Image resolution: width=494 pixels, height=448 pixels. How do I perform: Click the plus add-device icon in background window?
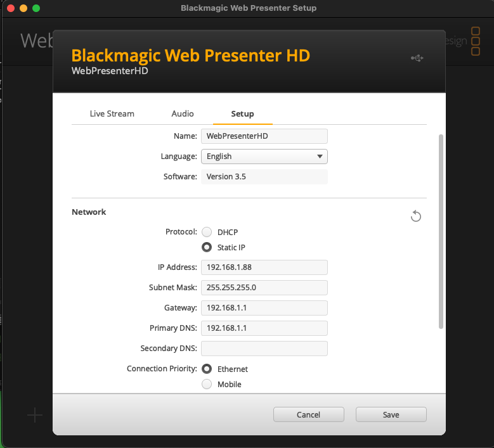[x=35, y=415]
